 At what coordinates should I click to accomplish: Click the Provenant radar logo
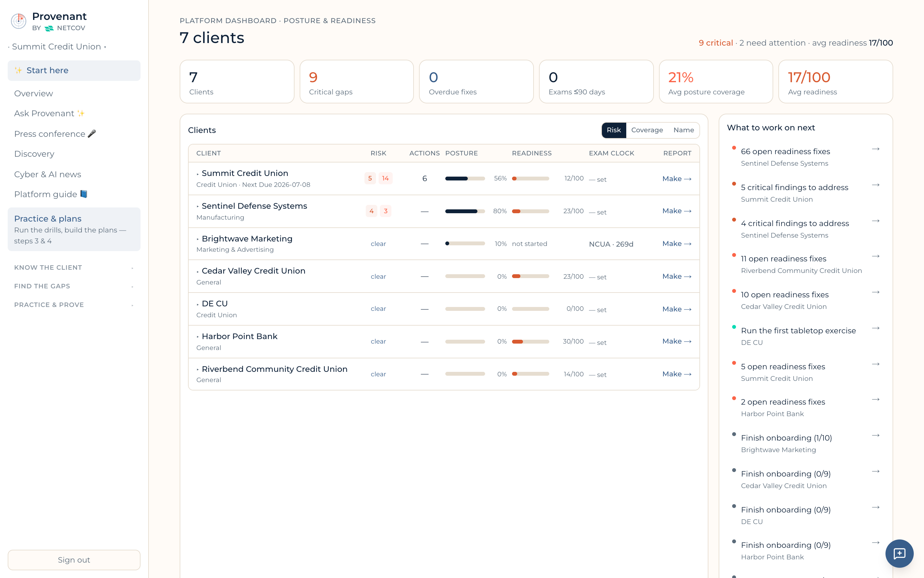pyautogui.click(x=18, y=21)
